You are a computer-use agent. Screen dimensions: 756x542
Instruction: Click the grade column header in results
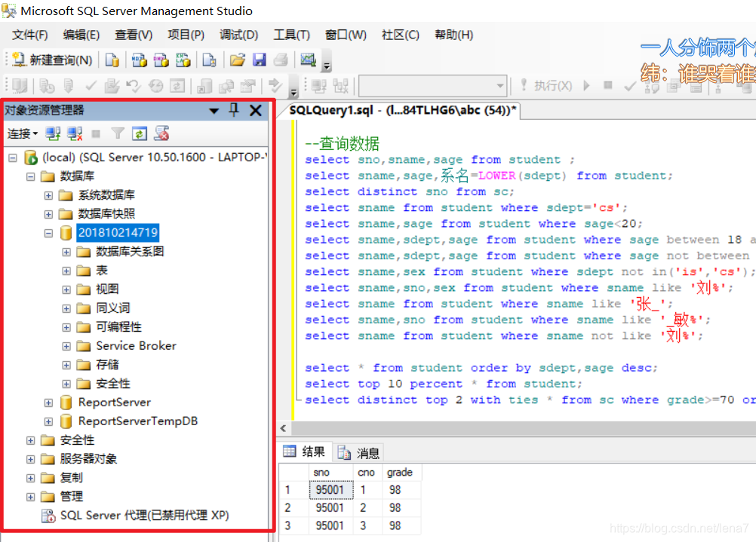401,472
